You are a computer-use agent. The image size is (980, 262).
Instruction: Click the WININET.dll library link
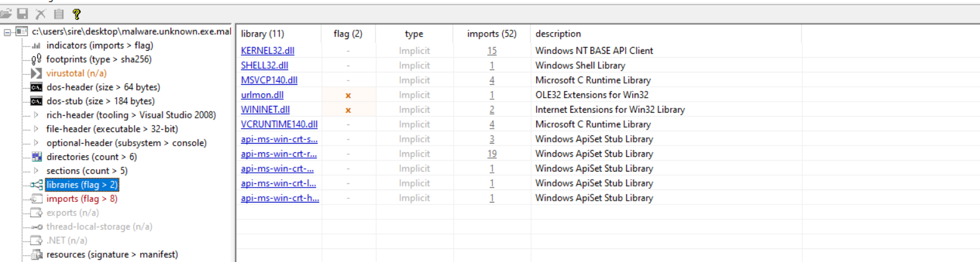265,110
